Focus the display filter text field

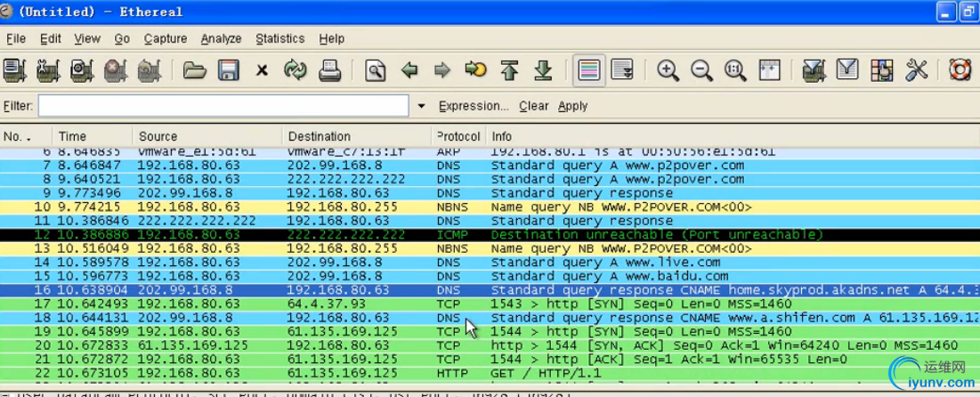223,106
